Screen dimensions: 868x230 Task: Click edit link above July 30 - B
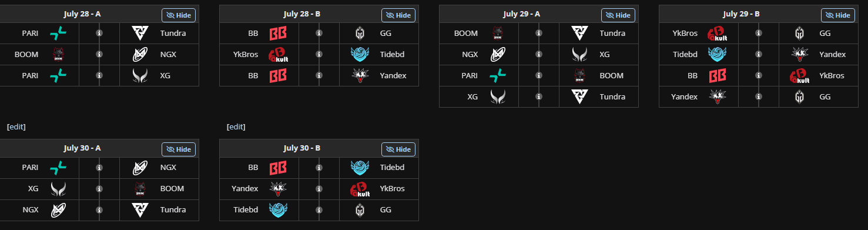pyautogui.click(x=236, y=126)
